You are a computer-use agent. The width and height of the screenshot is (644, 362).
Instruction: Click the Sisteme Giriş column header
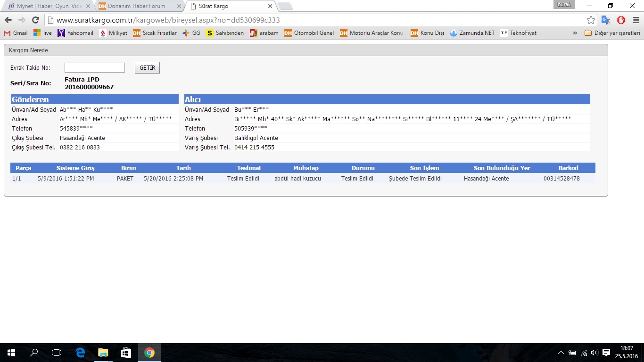75,168
